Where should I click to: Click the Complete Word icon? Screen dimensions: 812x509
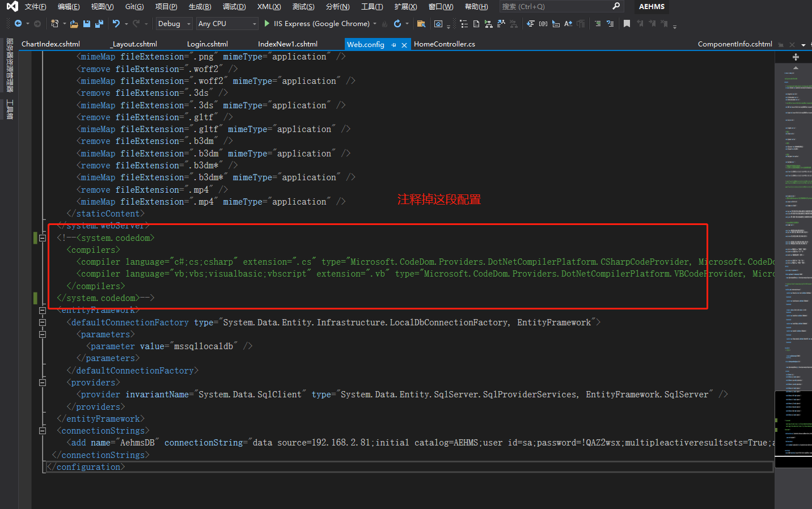tap(568, 24)
